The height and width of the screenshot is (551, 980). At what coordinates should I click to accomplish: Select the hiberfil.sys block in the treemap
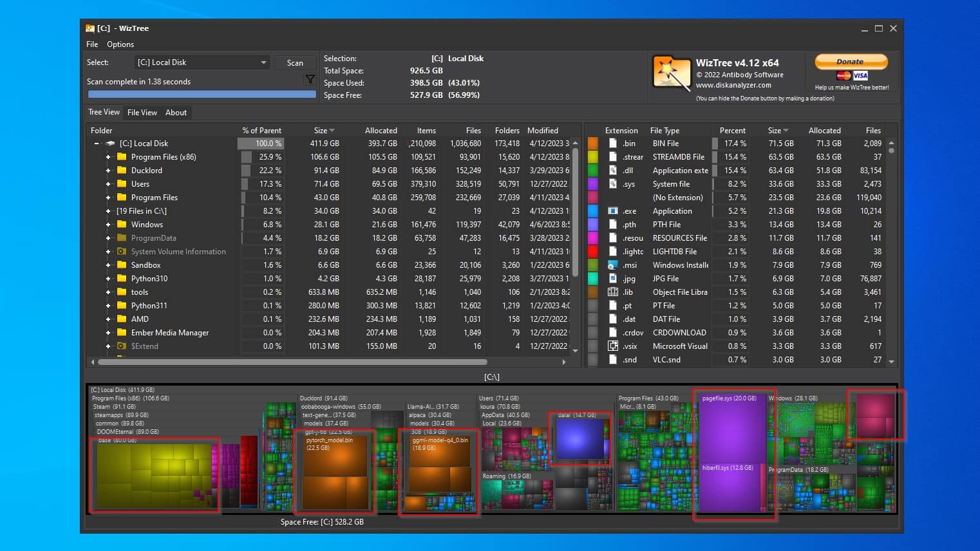point(730,487)
